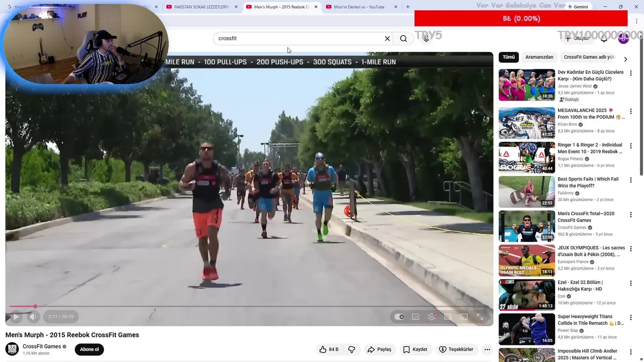Open Super Heavyweight Titans video title
The width and height of the screenshot is (644, 362).
pos(591,320)
